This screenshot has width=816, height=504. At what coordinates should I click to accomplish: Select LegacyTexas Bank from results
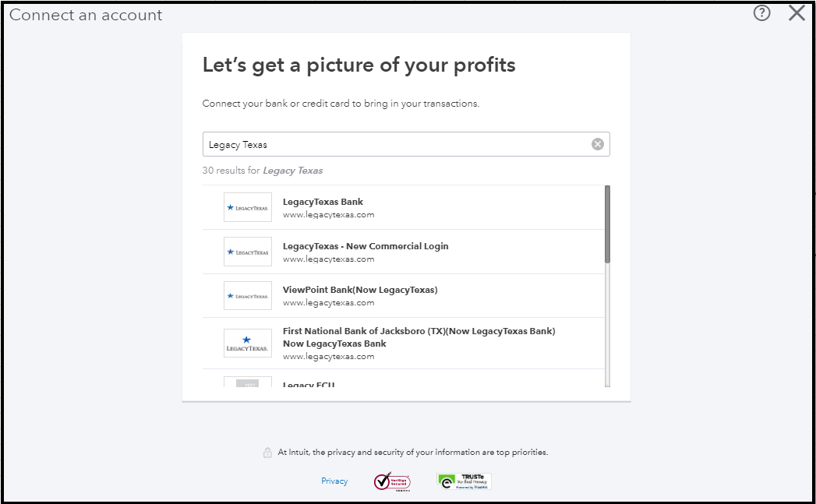323,203
